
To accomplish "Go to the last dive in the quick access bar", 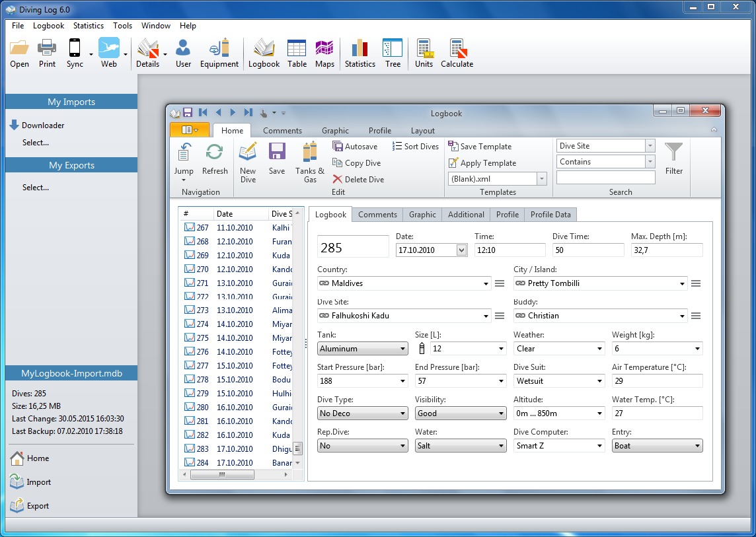I will coord(248,112).
